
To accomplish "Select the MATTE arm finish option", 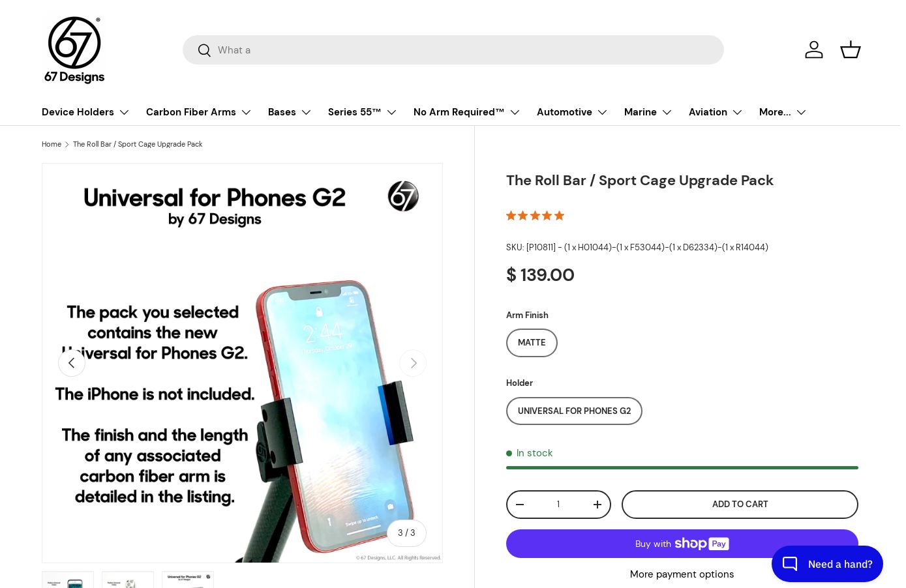I will click(x=532, y=343).
